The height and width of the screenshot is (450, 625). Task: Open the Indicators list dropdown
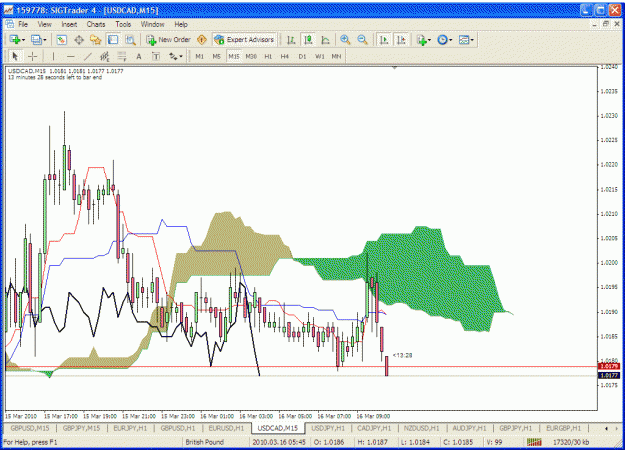point(424,40)
